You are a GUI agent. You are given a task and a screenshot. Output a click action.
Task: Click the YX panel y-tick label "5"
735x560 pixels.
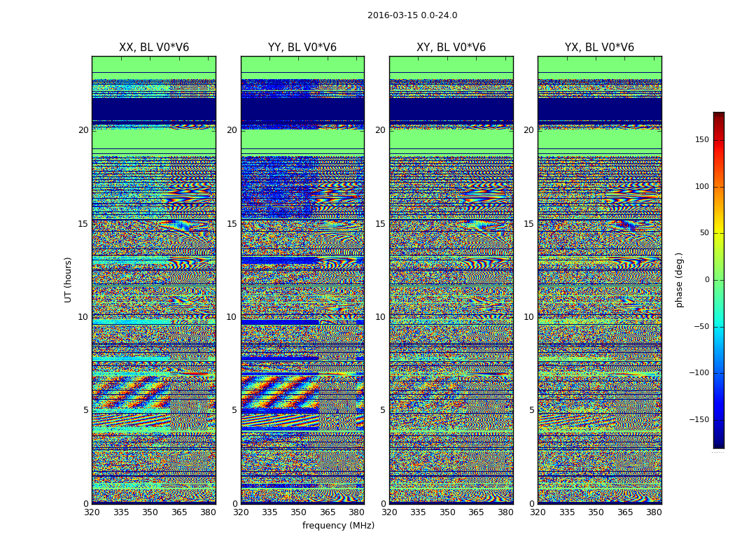point(531,410)
